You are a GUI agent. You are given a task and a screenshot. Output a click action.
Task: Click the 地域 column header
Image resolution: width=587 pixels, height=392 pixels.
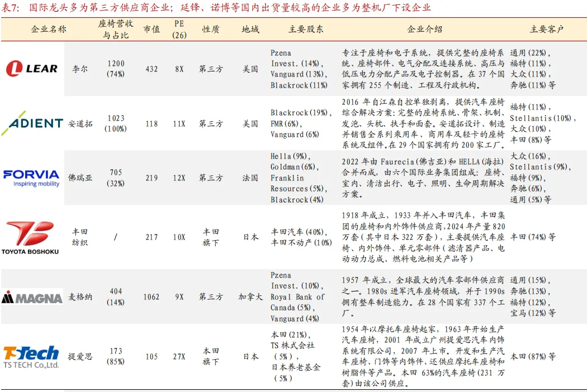(250, 29)
